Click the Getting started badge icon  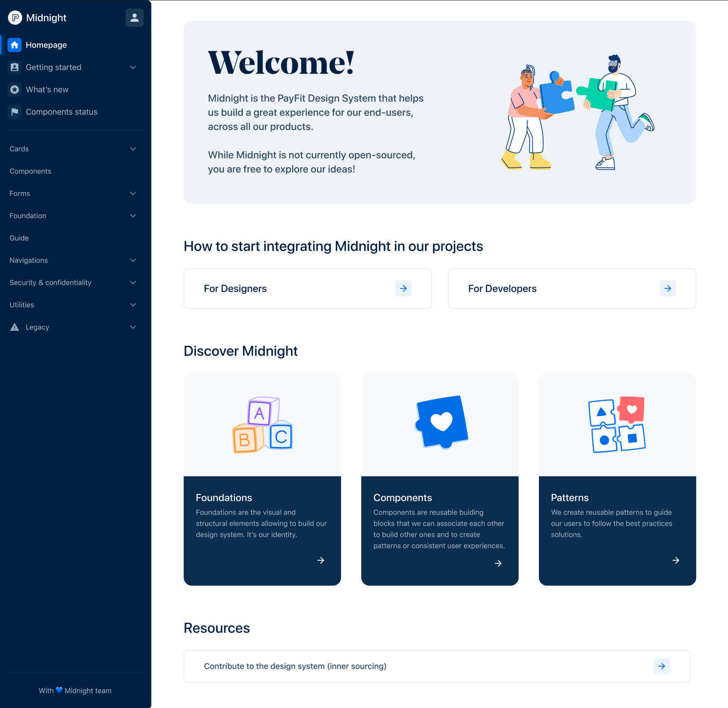[15, 67]
